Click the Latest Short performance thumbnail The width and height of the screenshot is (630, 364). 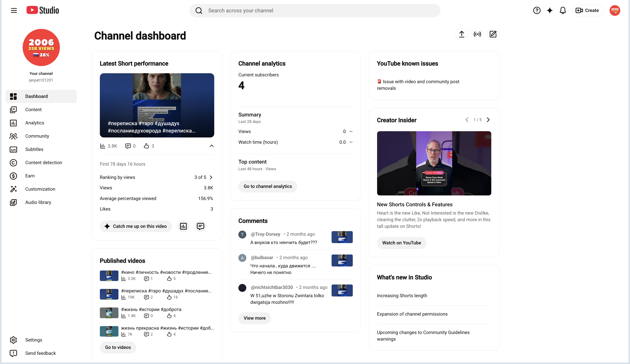[157, 105]
